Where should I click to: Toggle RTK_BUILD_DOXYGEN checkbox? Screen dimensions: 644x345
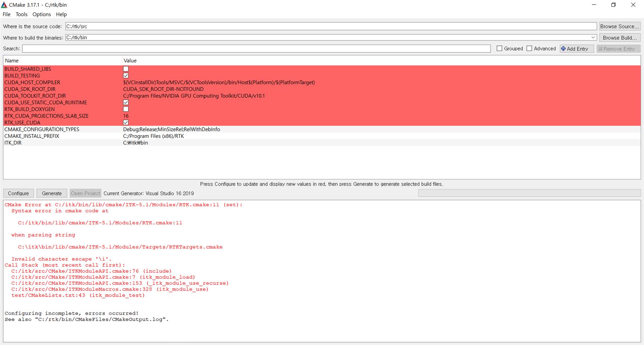point(126,109)
